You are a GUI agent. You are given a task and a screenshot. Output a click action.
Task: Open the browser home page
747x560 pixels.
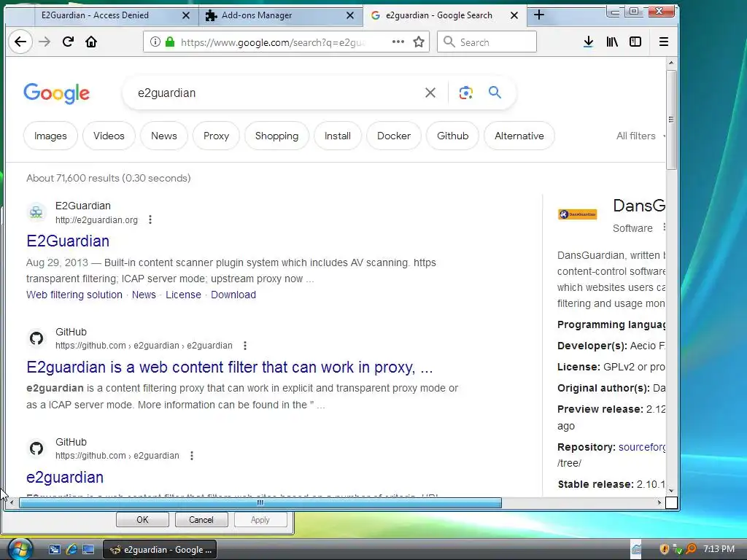tap(91, 42)
